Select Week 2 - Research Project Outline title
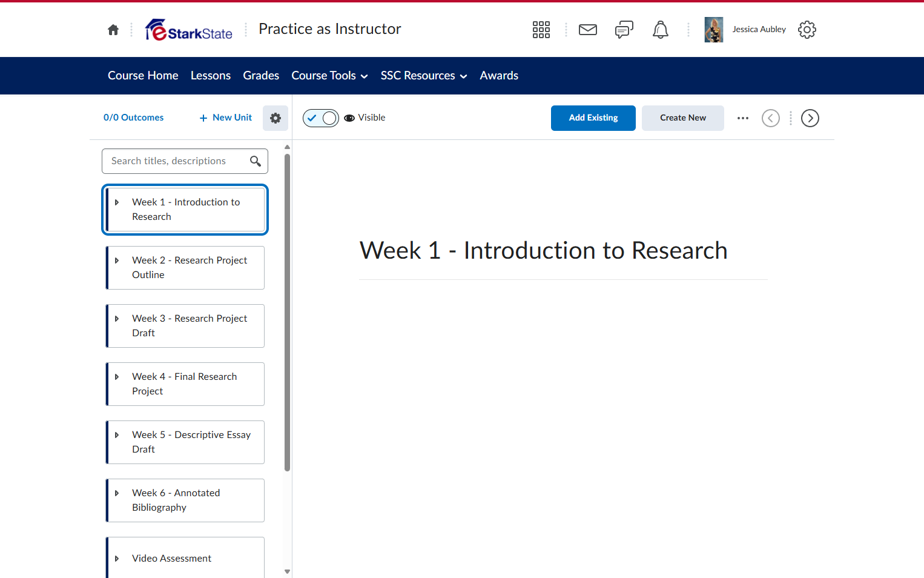 [x=190, y=268]
